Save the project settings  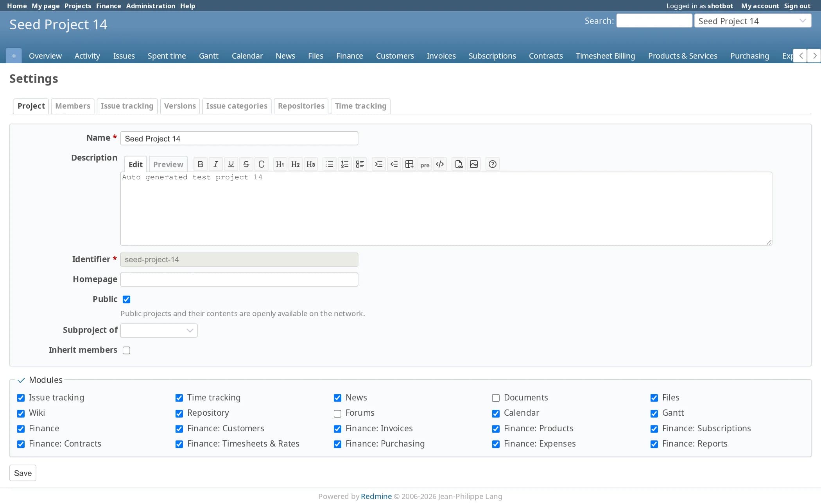(23, 473)
